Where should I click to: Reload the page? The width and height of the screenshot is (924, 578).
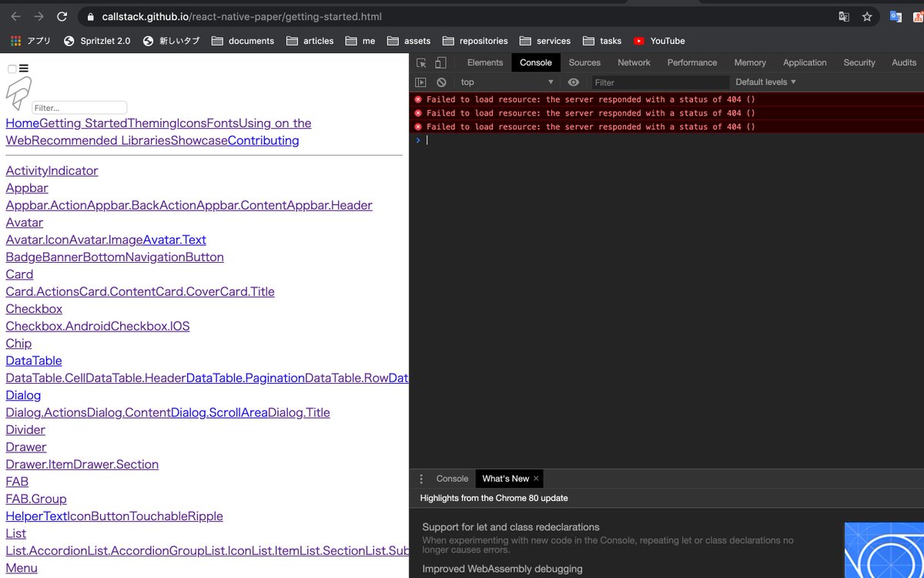tap(62, 16)
